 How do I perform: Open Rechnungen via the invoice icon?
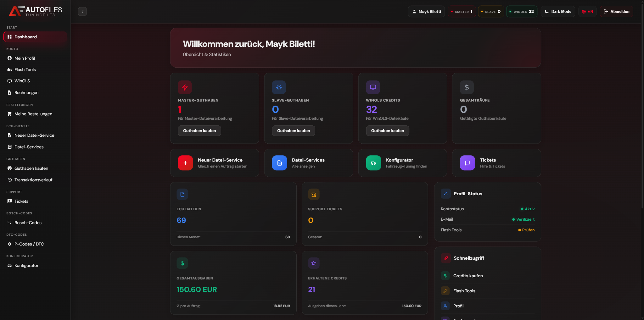tap(9, 92)
